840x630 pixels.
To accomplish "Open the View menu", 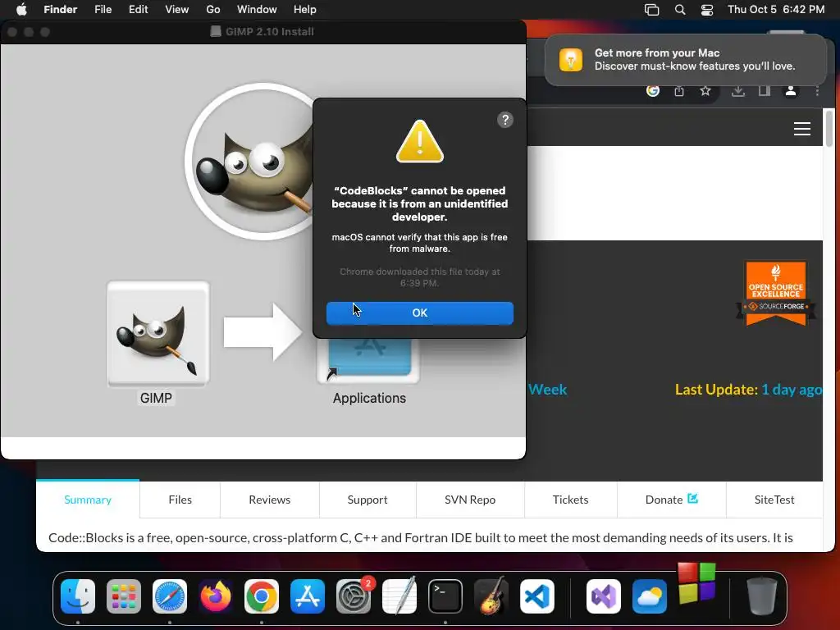I will [x=177, y=10].
